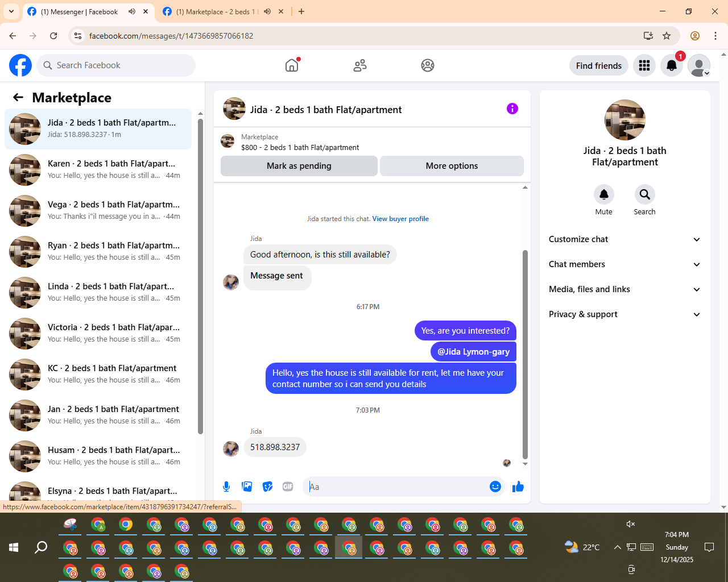Go to Home feed icon
The image size is (728, 582).
pos(292,65)
